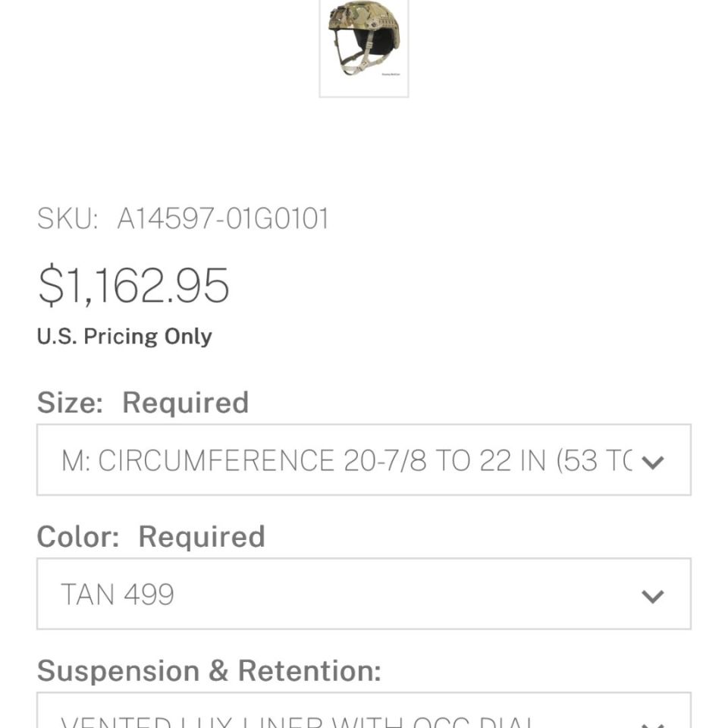Click 'Required' next to the Color label
This screenshot has width=728, height=728.
click(202, 537)
